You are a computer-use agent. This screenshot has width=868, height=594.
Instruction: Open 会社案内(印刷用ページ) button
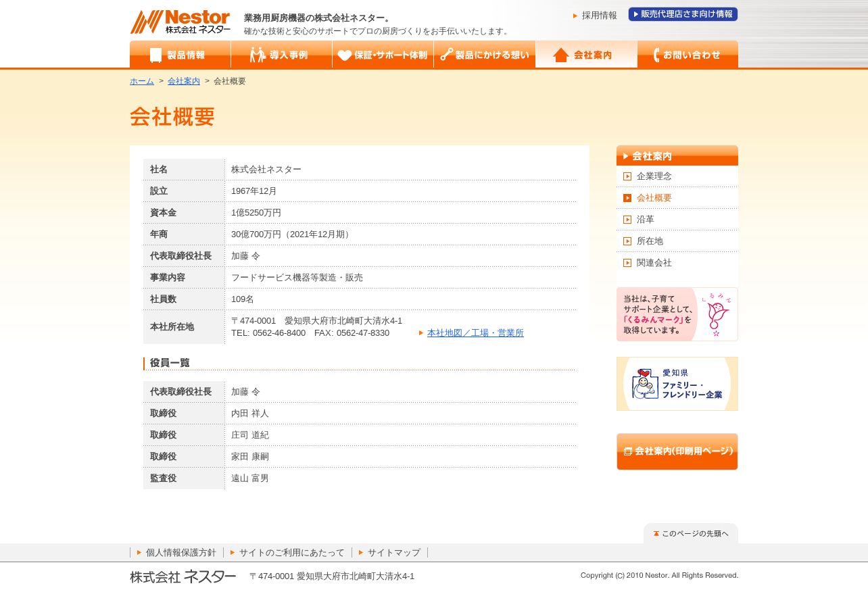pyautogui.click(x=677, y=451)
